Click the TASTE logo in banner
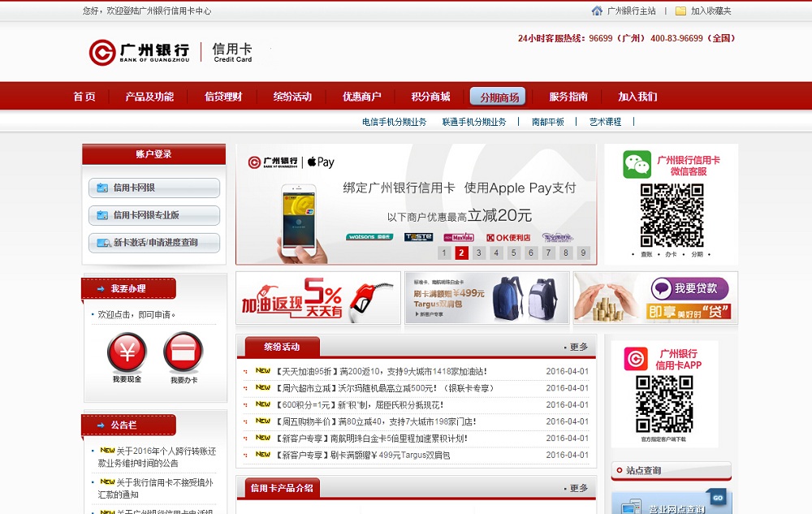Screen dimensions: 812x514 point(418,237)
